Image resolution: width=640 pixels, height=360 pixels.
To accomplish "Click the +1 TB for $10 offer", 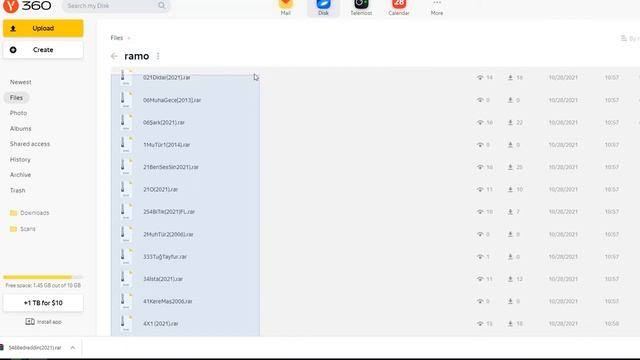I will 43,303.
